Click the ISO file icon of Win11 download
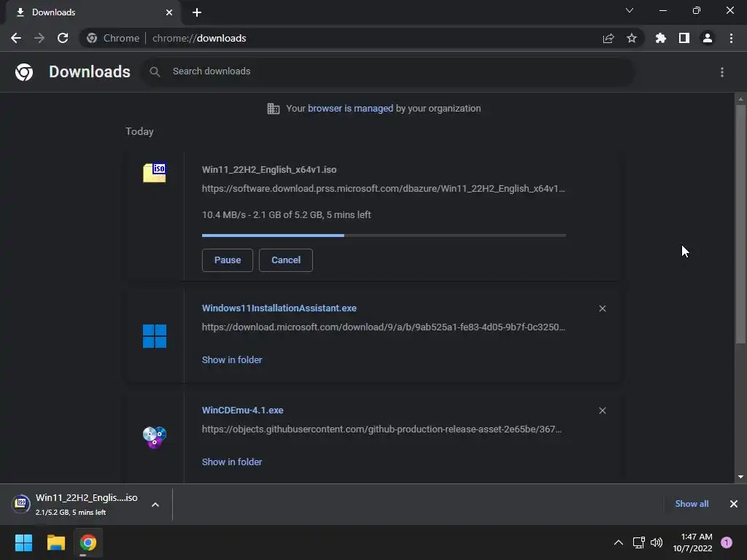747x560 pixels. [155, 173]
